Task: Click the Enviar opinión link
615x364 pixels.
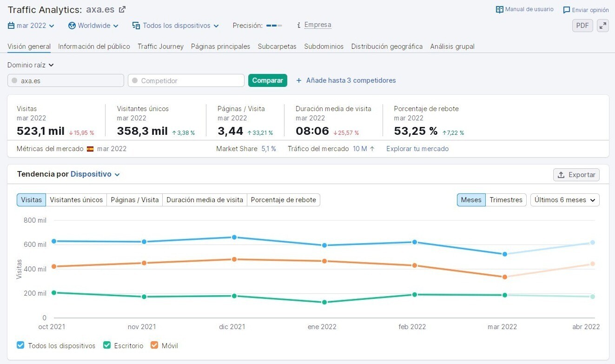Action: pyautogui.click(x=590, y=10)
